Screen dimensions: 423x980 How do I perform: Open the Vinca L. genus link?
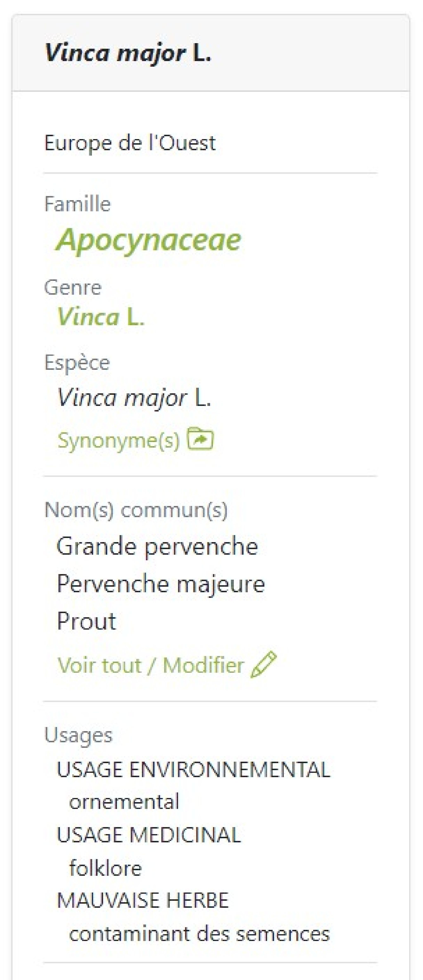coord(101,317)
